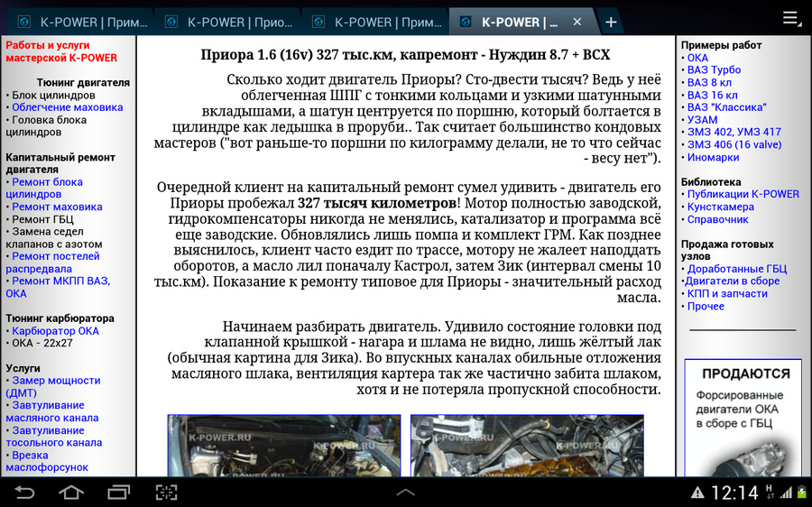Open the ВАЗ "Классика" link

click(x=726, y=107)
